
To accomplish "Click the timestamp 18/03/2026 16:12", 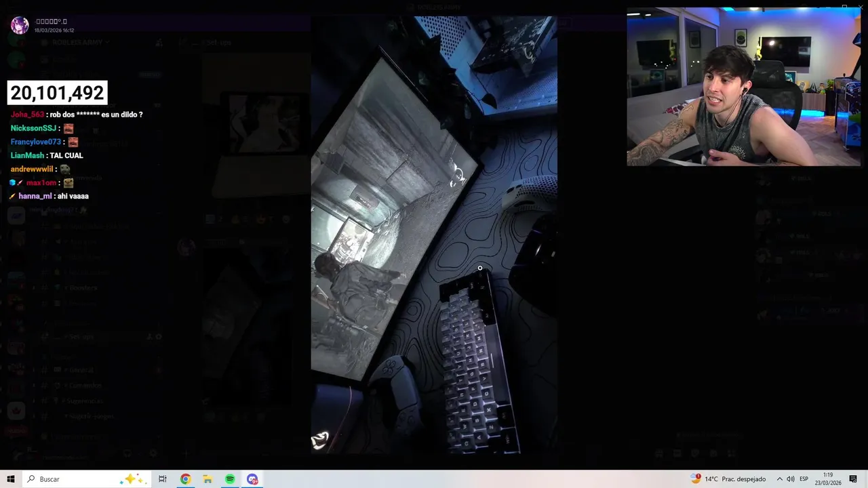I will coord(54,30).
